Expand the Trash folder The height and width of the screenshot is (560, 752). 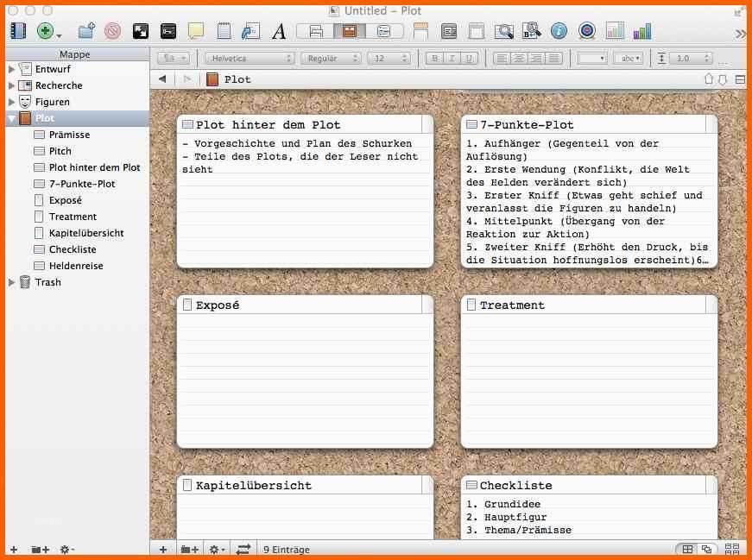(x=11, y=282)
